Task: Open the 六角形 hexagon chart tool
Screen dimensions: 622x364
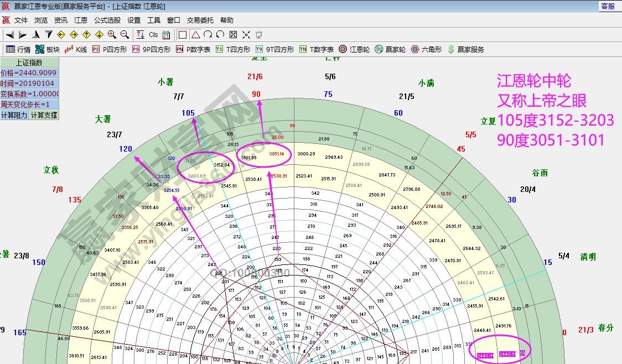Action: coord(426,49)
